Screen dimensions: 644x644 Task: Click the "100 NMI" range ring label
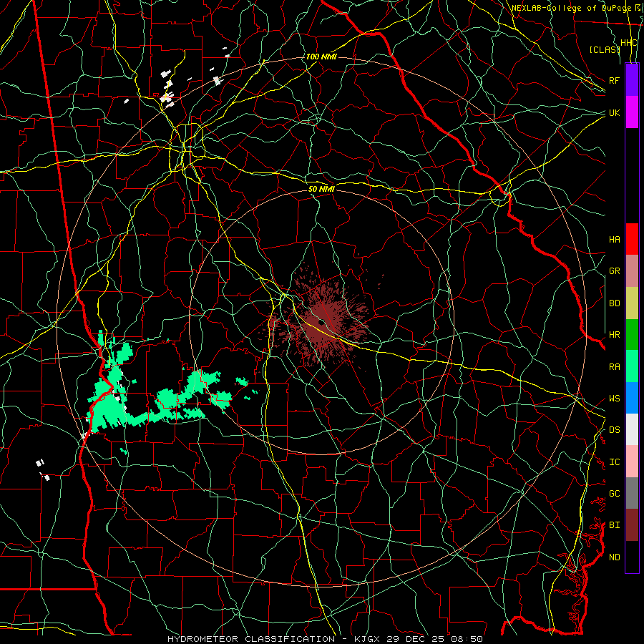(x=321, y=57)
